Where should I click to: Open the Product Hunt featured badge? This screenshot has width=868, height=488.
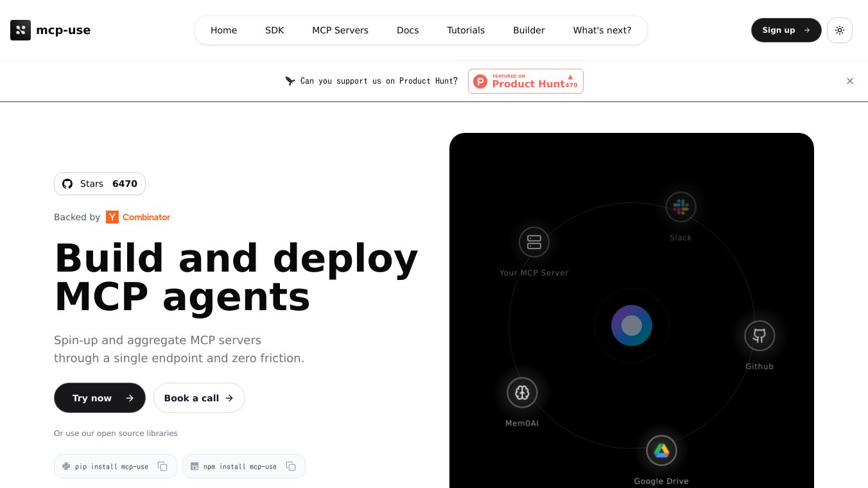[526, 81]
